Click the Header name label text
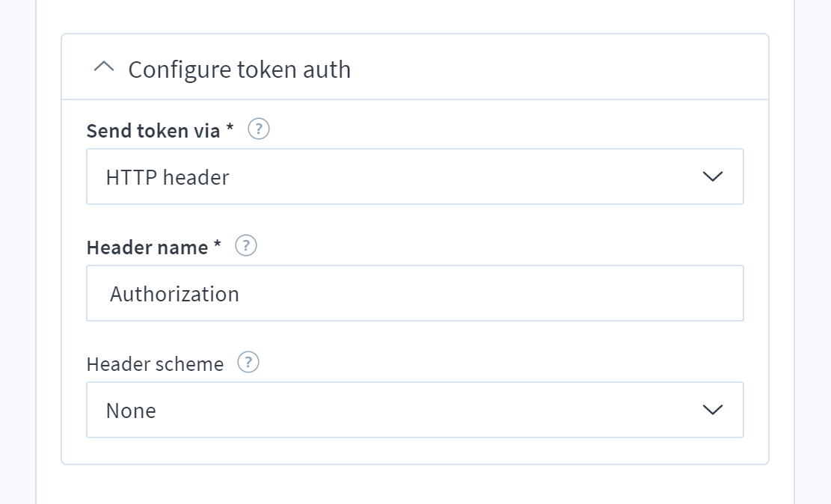The height and width of the screenshot is (504, 831). (147, 248)
